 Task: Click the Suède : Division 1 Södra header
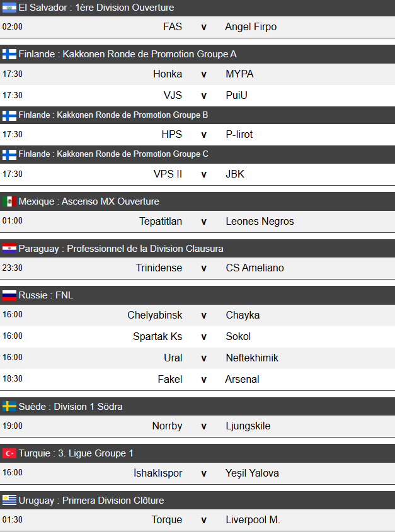click(71, 407)
